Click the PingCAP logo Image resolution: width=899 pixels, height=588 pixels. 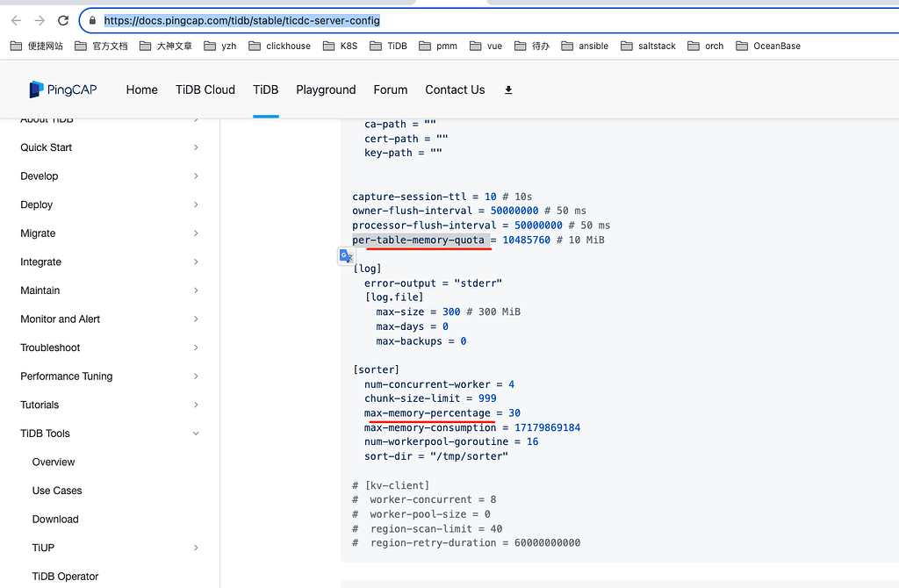(x=62, y=90)
